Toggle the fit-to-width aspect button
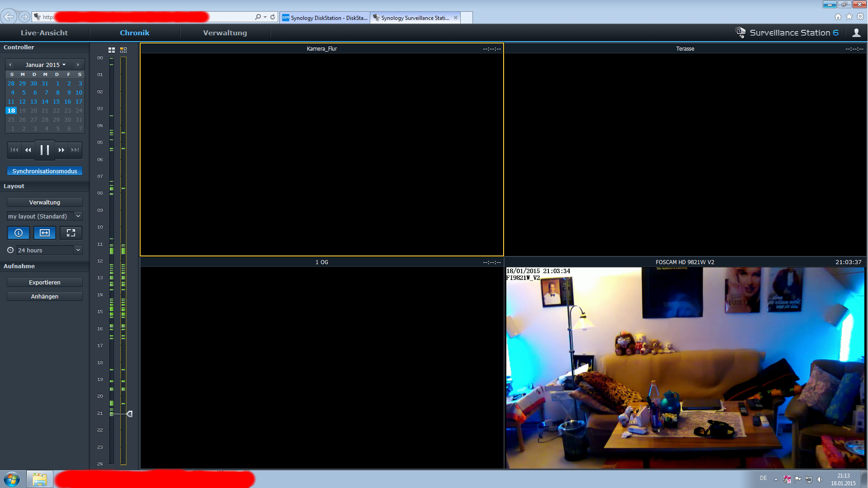This screenshot has width=868, height=488. coord(45,233)
